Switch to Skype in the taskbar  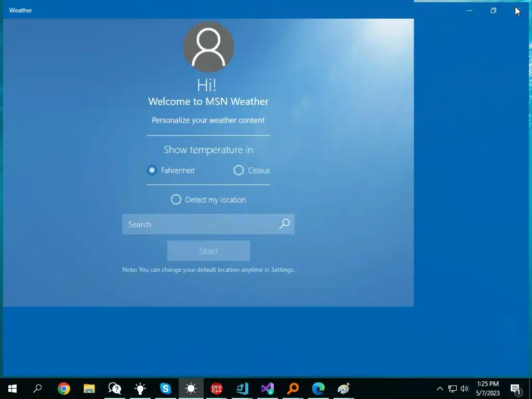[166, 389]
